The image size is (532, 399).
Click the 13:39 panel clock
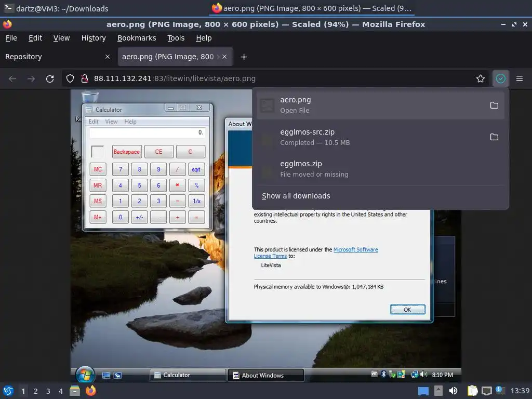pyautogui.click(x=520, y=391)
